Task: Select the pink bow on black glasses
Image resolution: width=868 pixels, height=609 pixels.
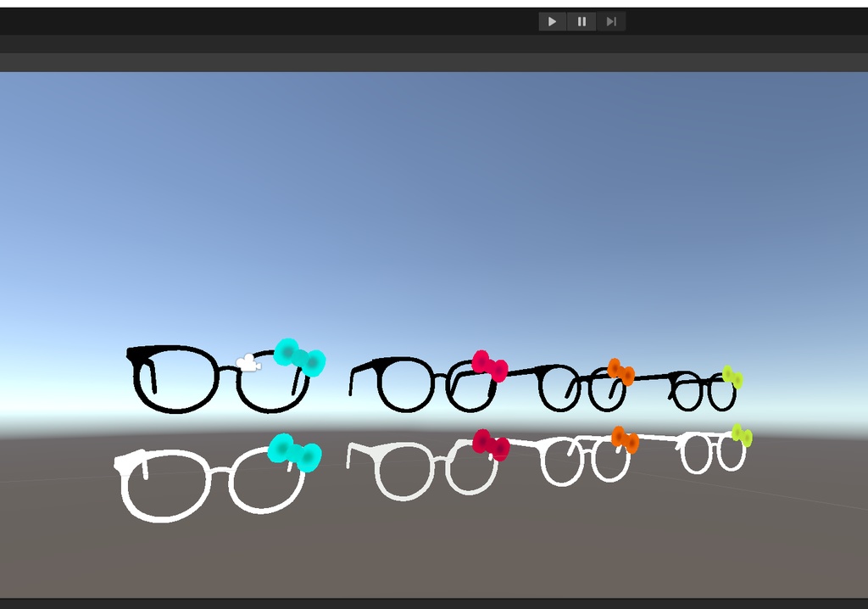Action: point(490,366)
